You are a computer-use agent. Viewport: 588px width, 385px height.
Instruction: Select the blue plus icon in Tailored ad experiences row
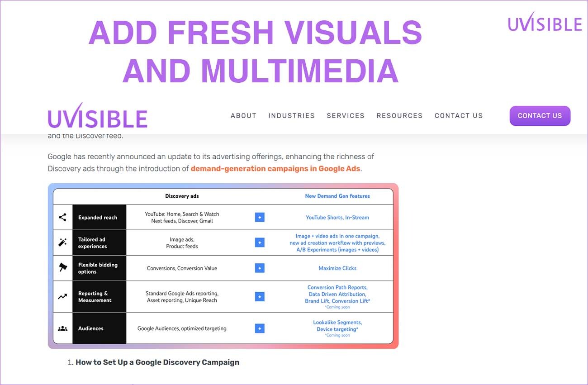[x=260, y=242]
